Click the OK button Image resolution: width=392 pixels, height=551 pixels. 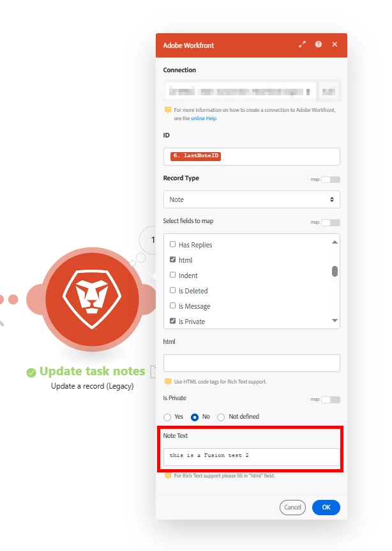(x=326, y=507)
